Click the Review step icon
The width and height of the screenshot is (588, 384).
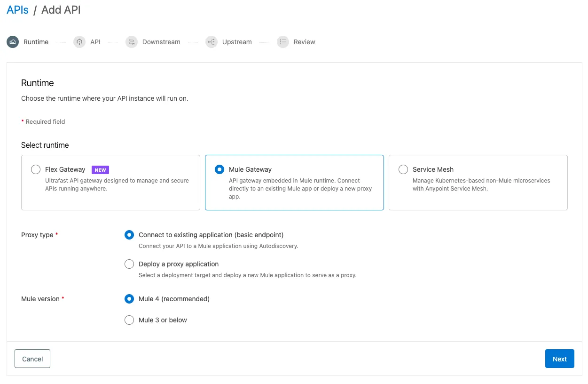tap(283, 42)
